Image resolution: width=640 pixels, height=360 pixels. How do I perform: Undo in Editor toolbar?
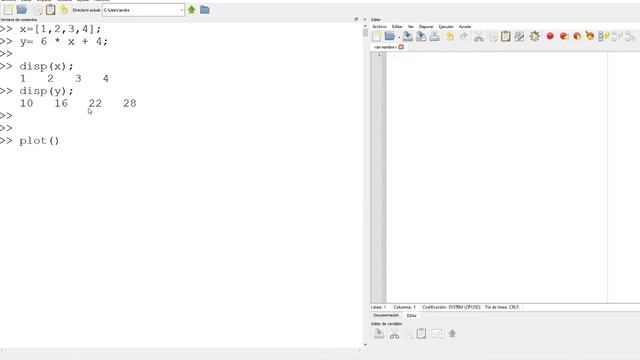tap(450, 37)
